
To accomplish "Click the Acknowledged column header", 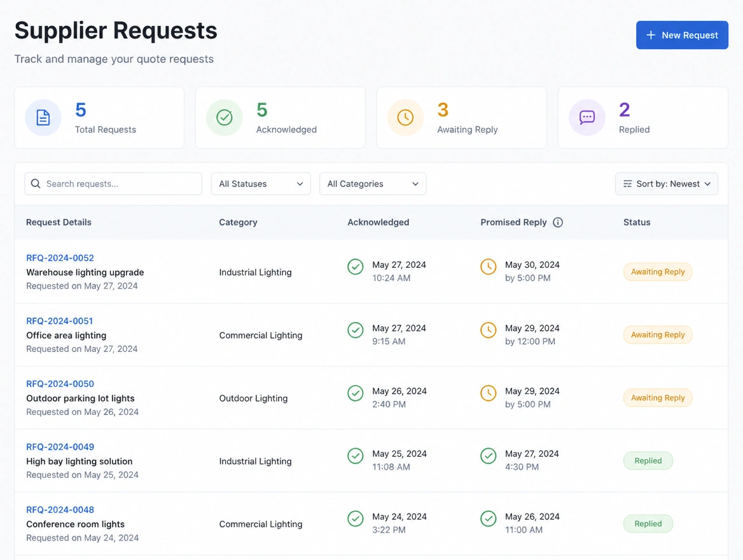I will coord(378,222).
